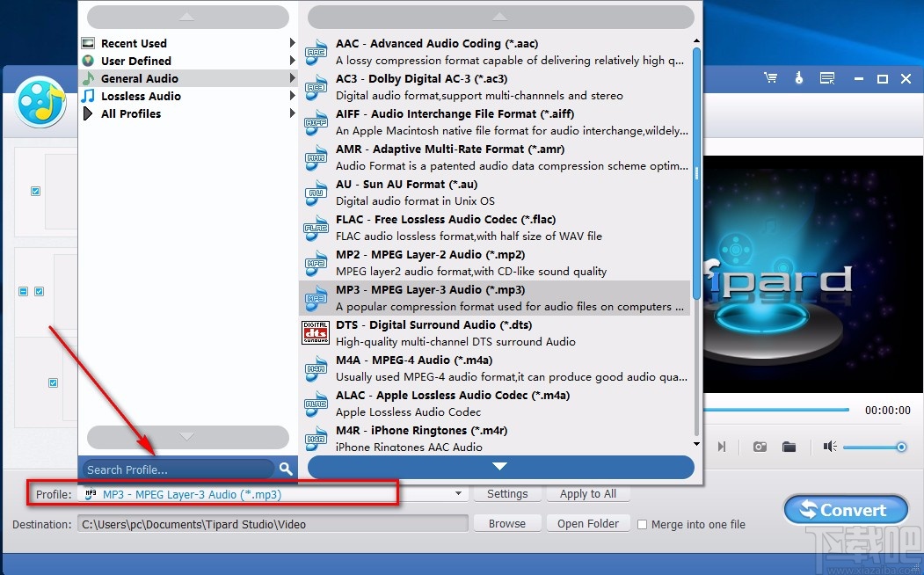Viewport: 924px width, 575px height.
Task: Open the Profile dropdown arrow
Action: pyautogui.click(x=458, y=494)
